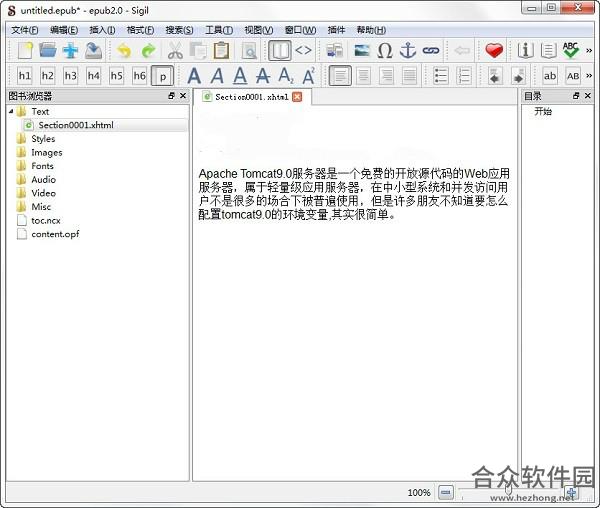The height and width of the screenshot is (508, 600).
Task: Select the Styles folder
Action: (x=43, y=138)
